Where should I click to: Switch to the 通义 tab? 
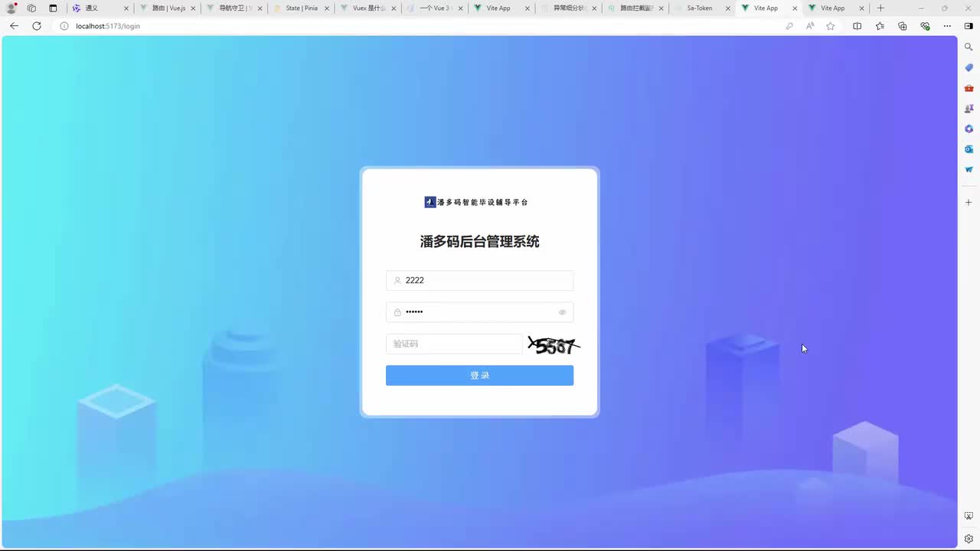[100, 8]
